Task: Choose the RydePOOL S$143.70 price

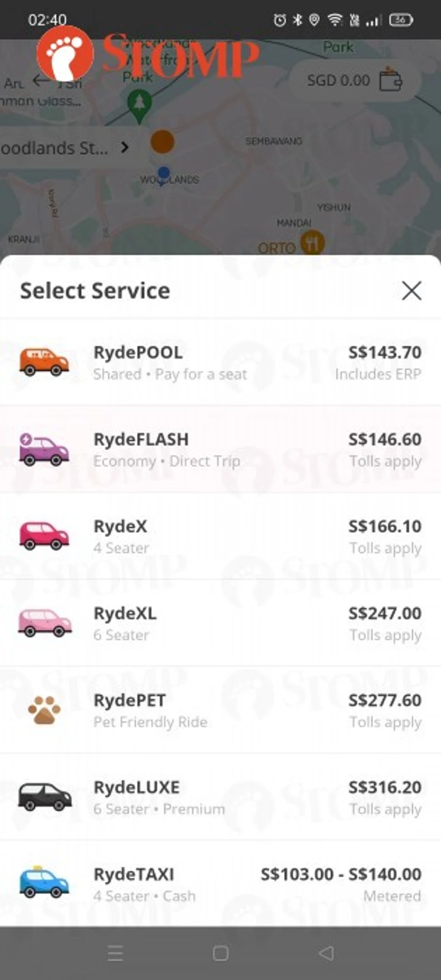Action: (384, 353)
